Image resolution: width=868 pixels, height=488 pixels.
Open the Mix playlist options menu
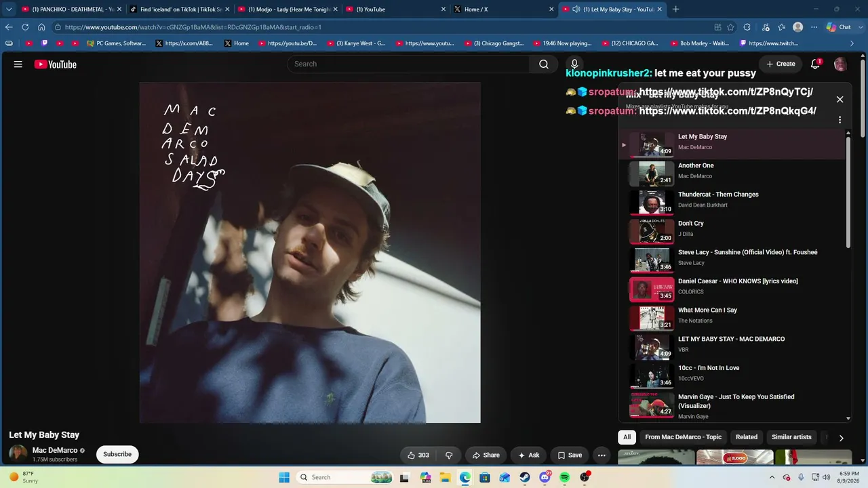click(840, 120)
